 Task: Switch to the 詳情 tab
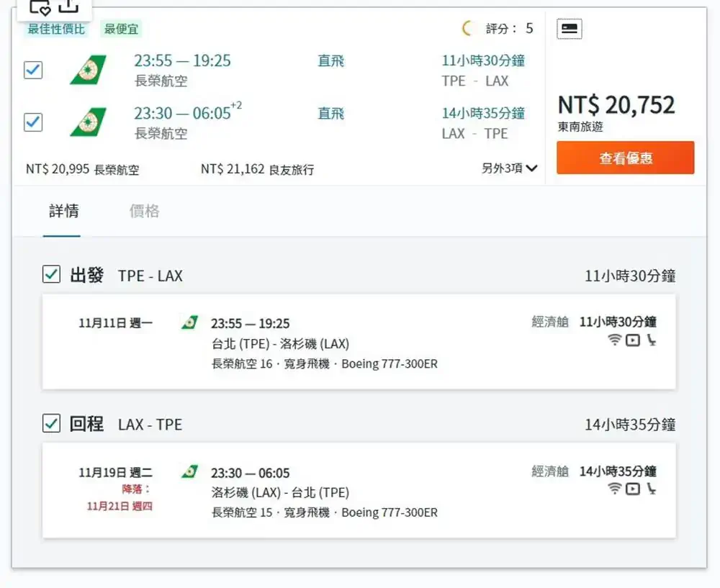64,211
